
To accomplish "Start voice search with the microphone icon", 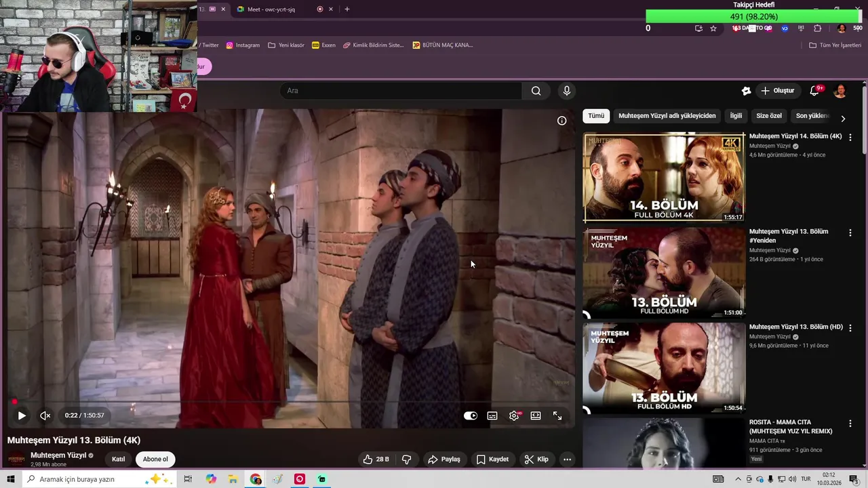I will tap(567, 91).
